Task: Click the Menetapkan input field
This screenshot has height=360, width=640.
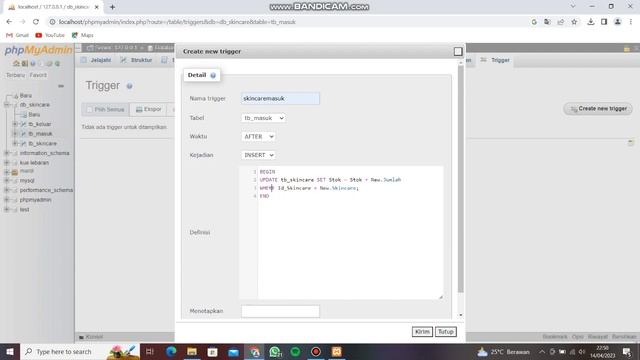Action: tap(280, 311)
